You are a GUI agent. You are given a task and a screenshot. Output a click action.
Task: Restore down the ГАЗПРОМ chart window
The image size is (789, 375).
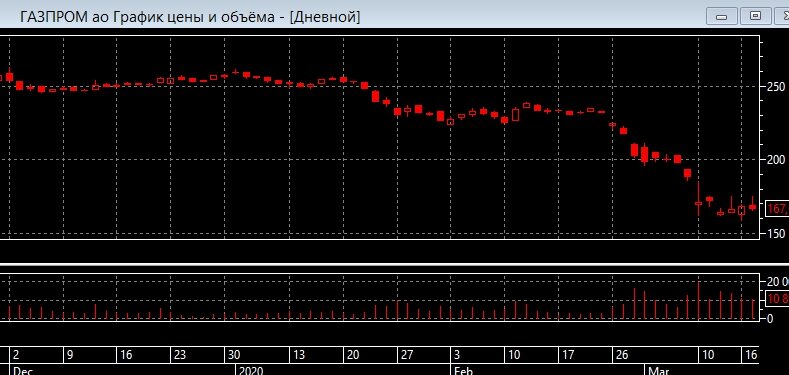(x=755, y=16)
